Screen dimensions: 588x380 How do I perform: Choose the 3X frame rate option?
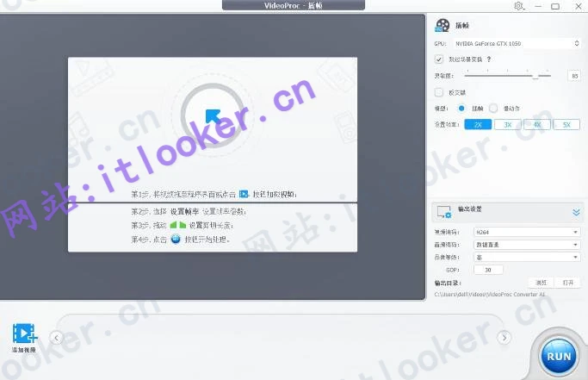[x=507, y=125]
